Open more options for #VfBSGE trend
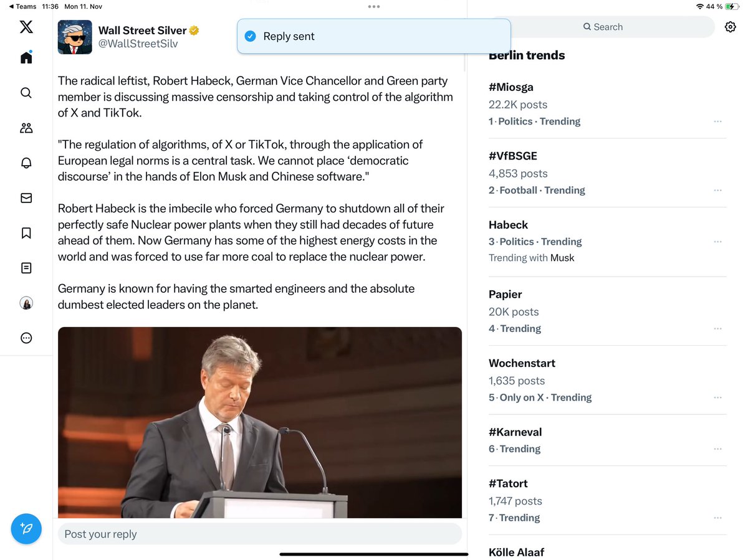Image resolution: width=748 pixels, height=560 pixels. point(717,191)
